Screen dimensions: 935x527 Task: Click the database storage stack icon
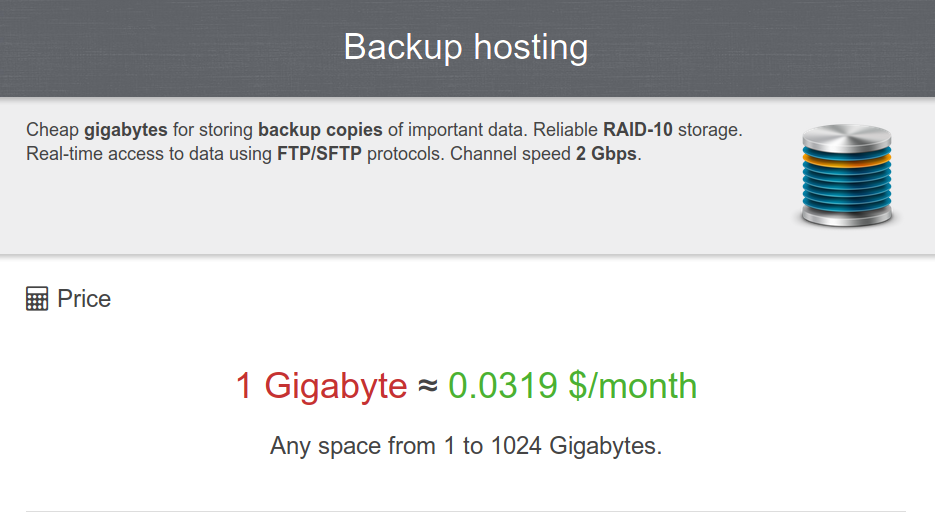click(851, 175)
